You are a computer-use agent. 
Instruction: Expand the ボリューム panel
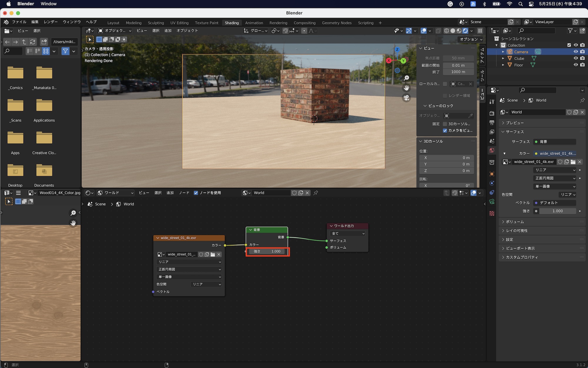[x=514, y=222]
